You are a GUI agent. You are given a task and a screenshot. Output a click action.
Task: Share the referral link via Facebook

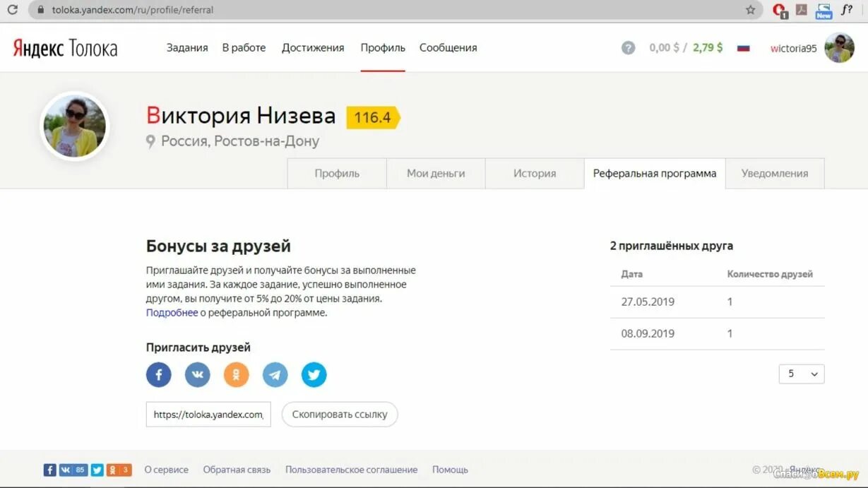pos(159,374)
